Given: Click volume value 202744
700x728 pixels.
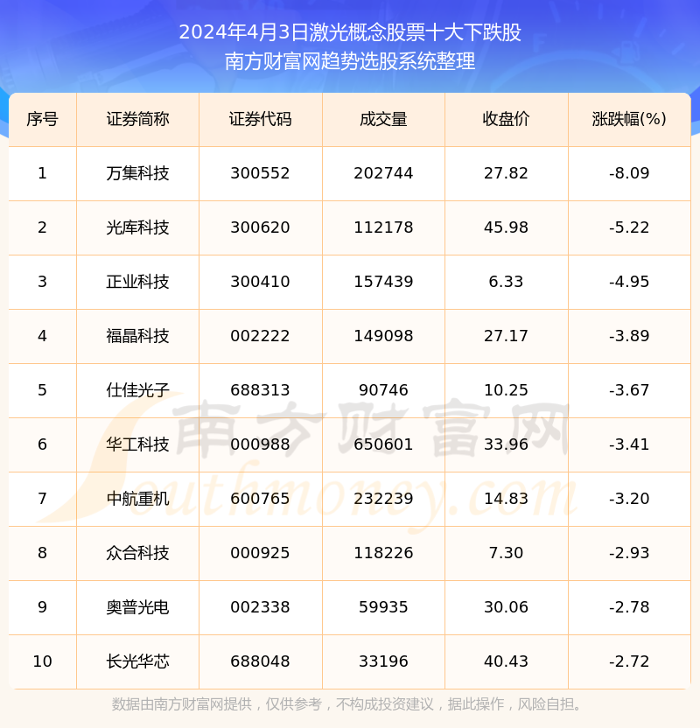Looking at the screenshot, I should pos(383,173).
